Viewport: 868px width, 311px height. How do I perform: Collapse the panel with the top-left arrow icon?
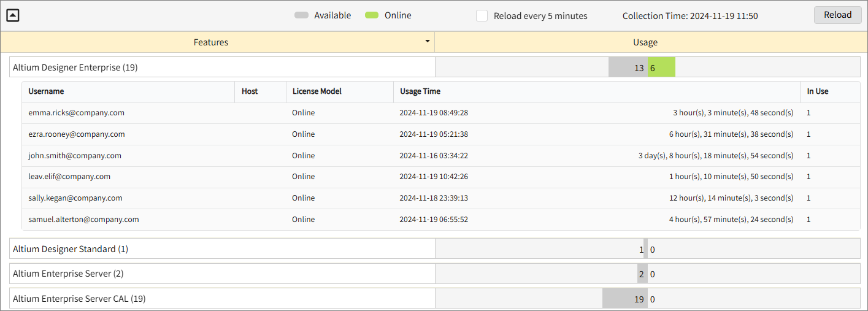tap(13, 15)
